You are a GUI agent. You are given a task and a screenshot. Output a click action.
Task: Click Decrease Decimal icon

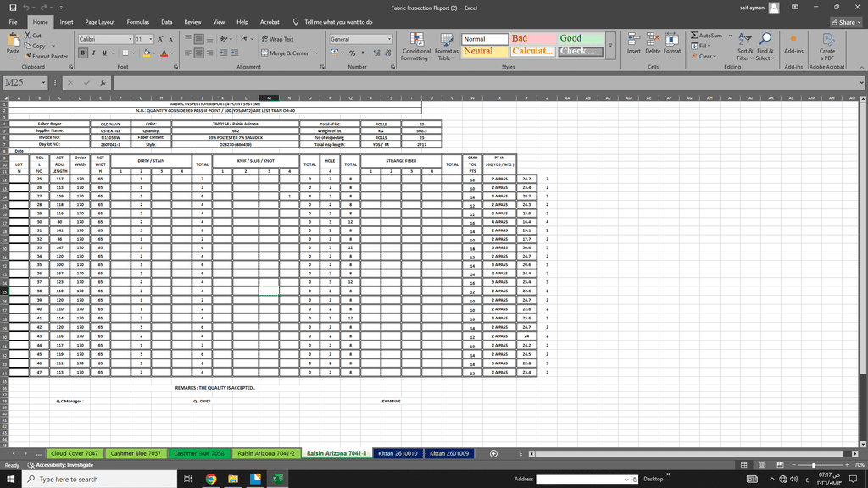(387, 53)
